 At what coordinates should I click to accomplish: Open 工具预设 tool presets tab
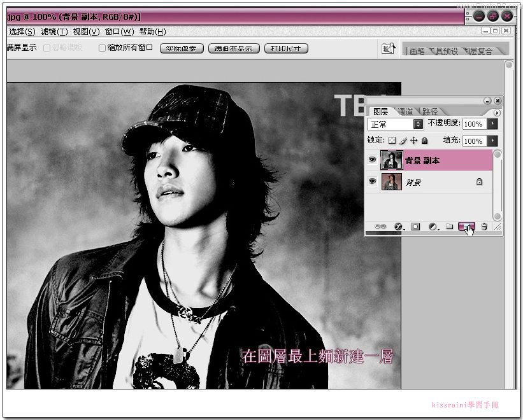443,51
